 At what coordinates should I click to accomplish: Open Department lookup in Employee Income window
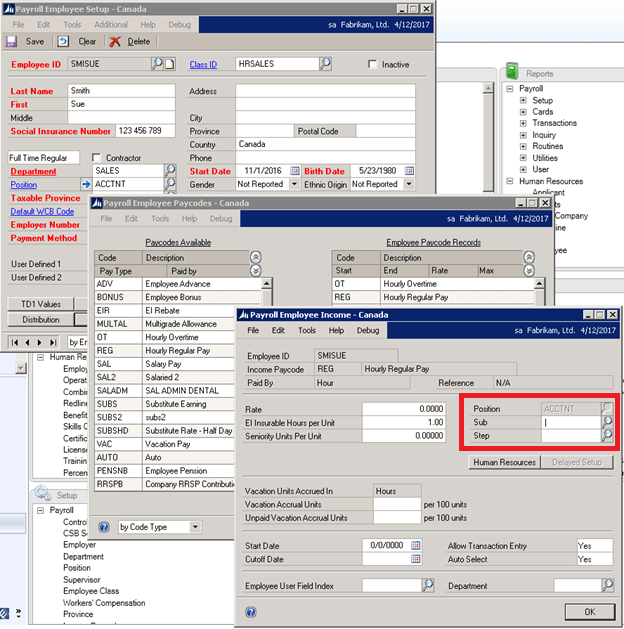click(608, 585)
